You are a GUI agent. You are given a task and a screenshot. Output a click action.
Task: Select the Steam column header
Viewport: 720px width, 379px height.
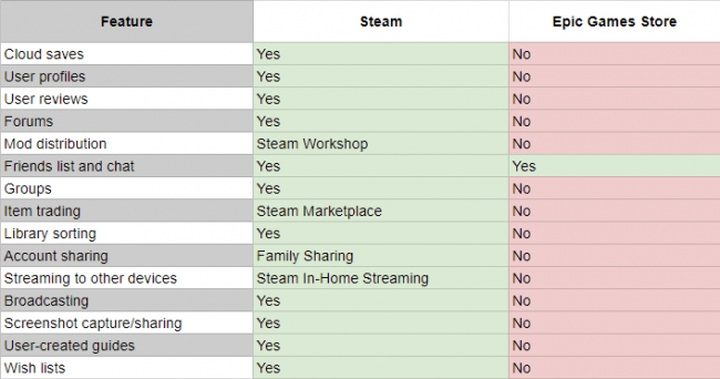point(381,21)
